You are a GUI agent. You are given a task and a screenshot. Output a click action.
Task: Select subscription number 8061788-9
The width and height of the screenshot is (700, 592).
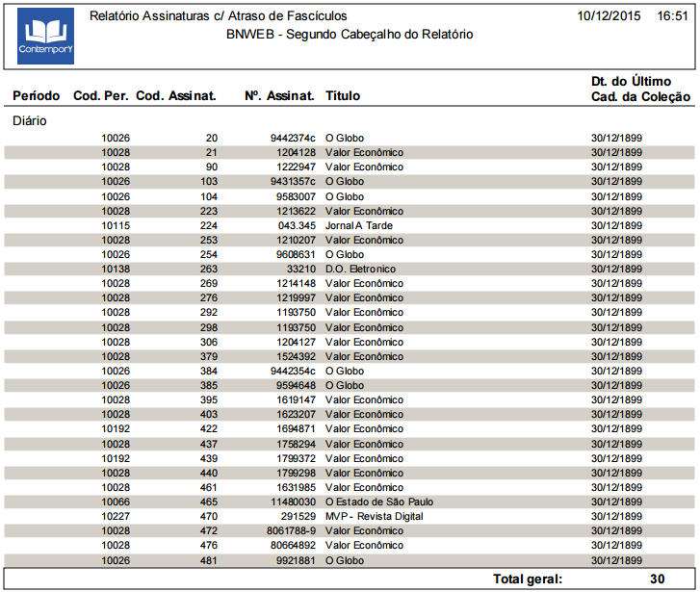pos(291,530)
